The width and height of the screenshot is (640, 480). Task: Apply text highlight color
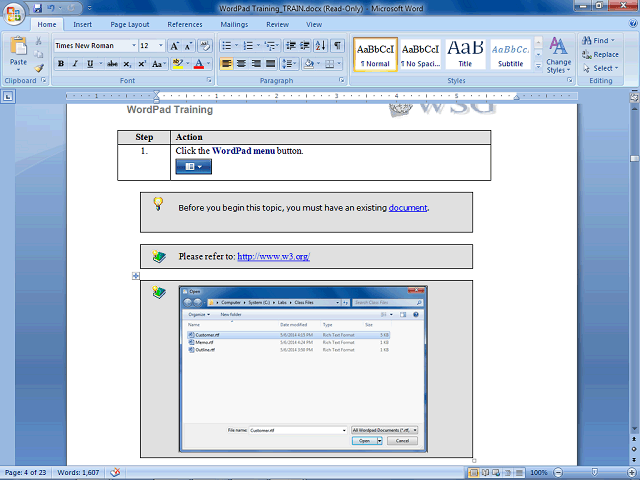coord(178,64)
